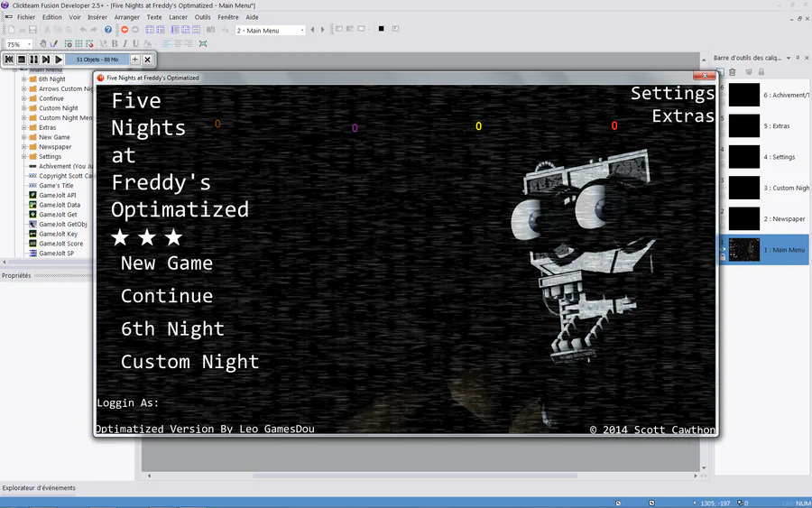Click the X button on run toolbar
The width and height of the screenshot is (812, 508).
pos(148,60)
